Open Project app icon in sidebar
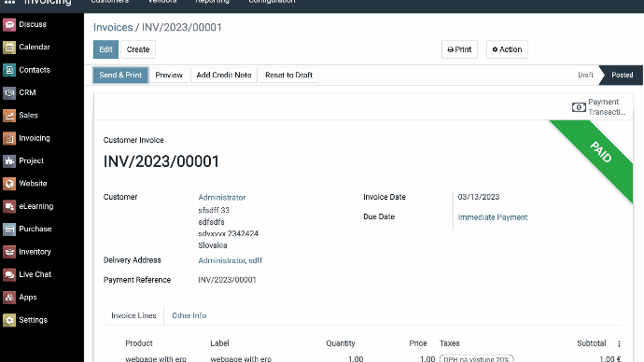The height and width of the screenshot is (362, 644). 9,160
